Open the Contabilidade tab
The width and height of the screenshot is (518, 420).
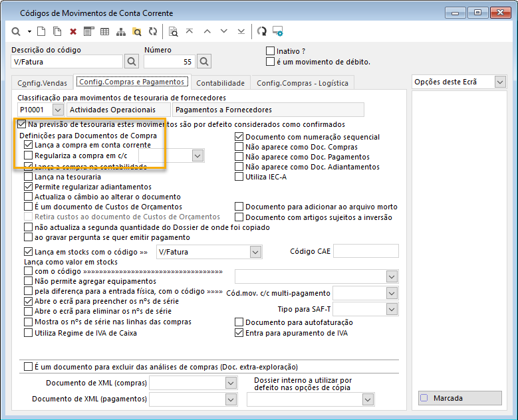point(220,83)
